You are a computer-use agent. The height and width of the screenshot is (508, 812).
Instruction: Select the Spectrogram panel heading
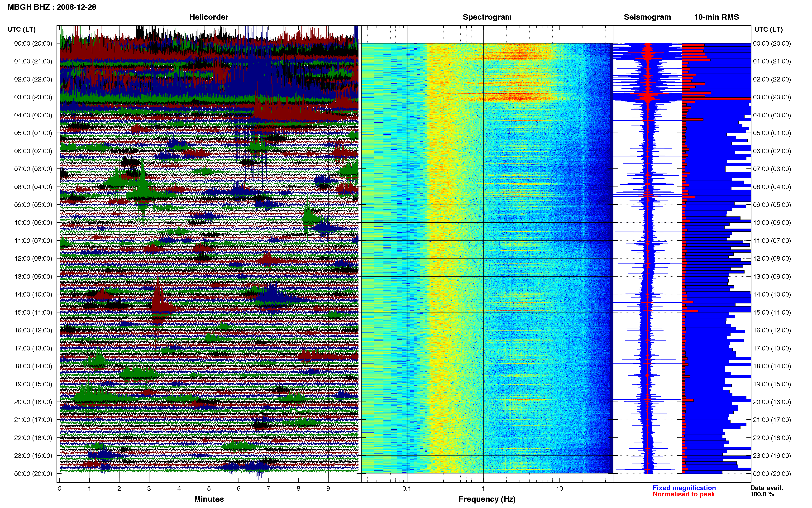click(x=487, y=17)
